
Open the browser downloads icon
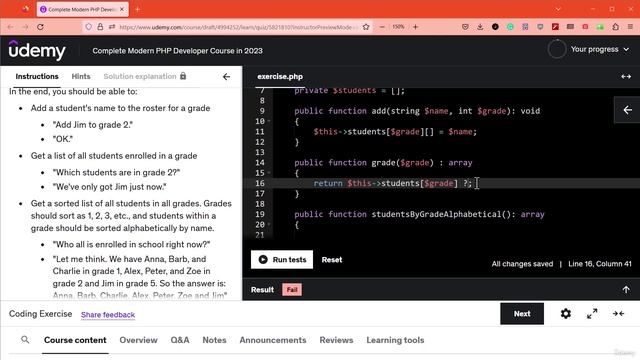480,27
